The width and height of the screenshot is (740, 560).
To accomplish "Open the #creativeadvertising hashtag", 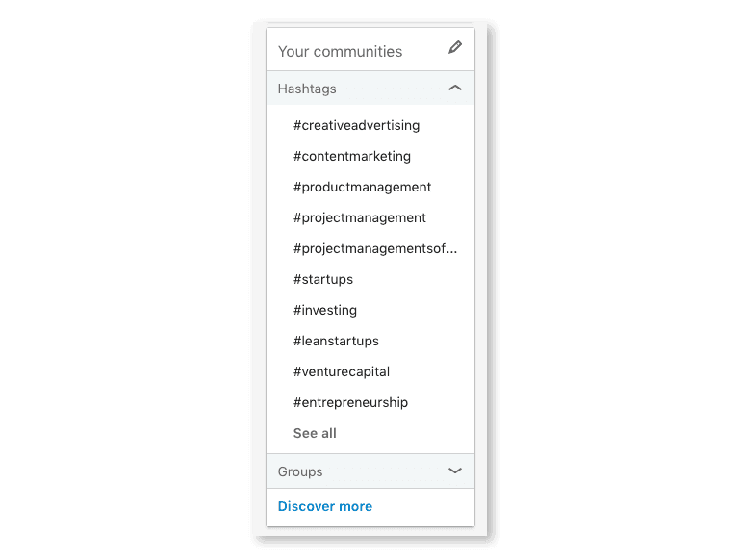I will (356, 125).
